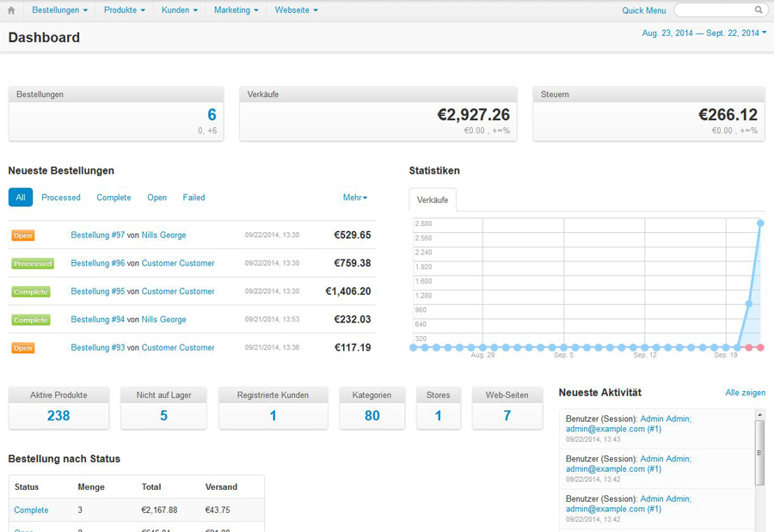Open Admin Admin link in 13:43 activity
The width and height of the screenshot is (774, 532).
pos(666,419)
